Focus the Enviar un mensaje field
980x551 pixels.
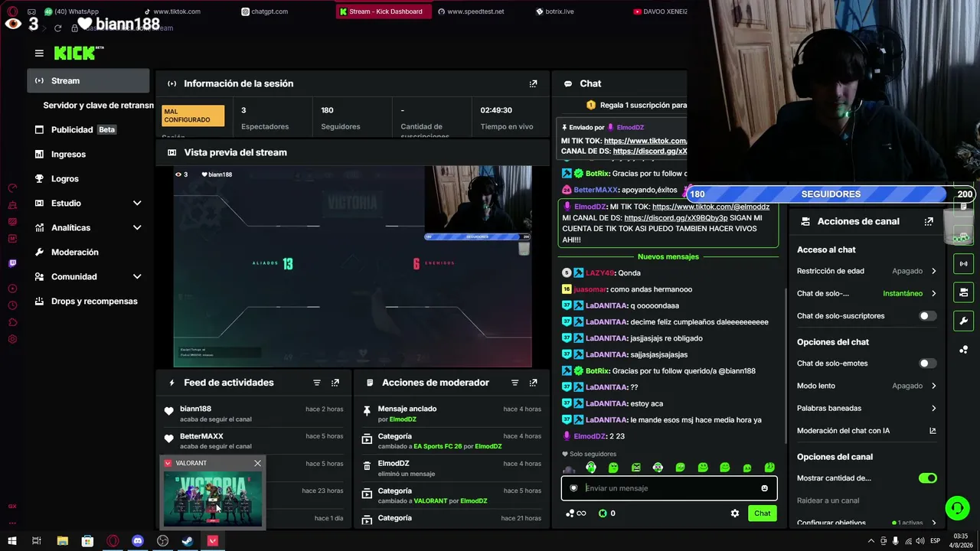pos(669,488)
